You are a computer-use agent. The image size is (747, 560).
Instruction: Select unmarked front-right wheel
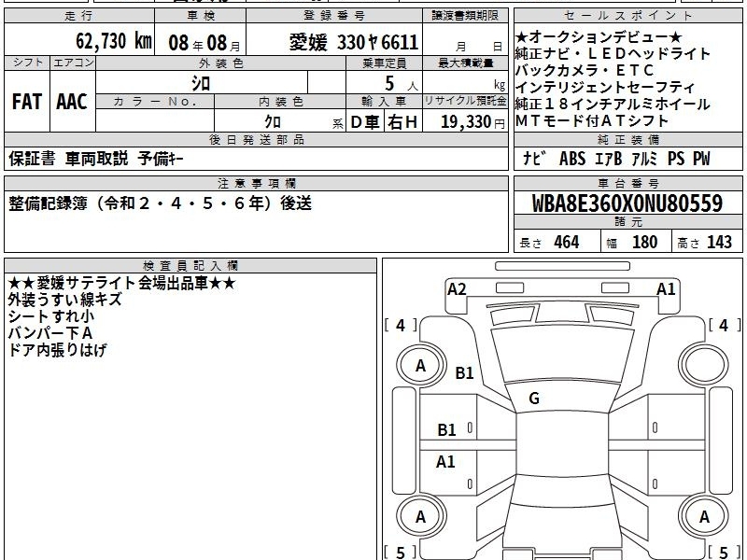point(704,366)
